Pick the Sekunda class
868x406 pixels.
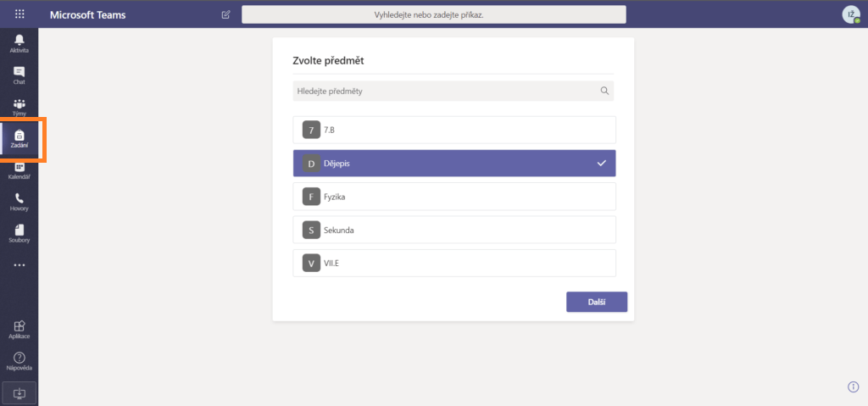pos(454,230)
